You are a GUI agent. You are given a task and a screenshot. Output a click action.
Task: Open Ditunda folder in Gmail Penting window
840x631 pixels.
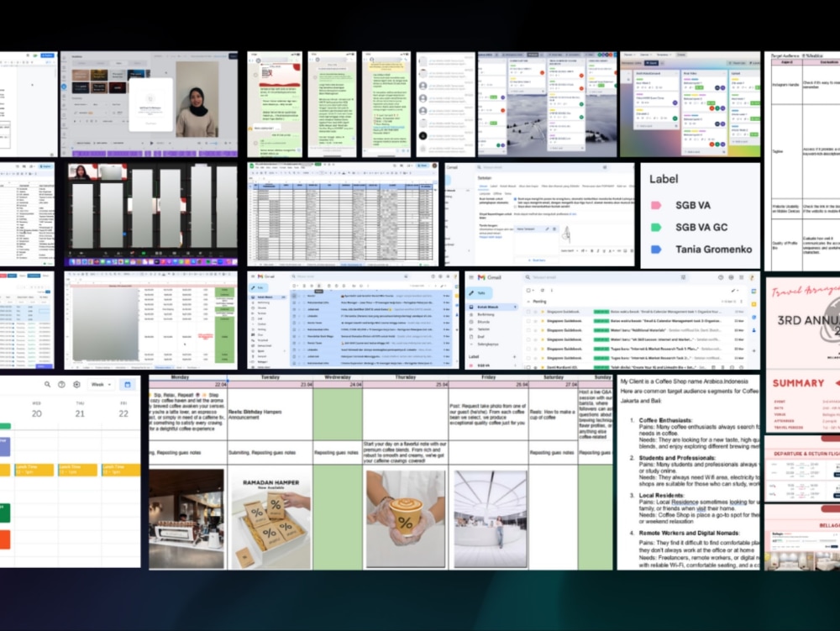[483, 322]
